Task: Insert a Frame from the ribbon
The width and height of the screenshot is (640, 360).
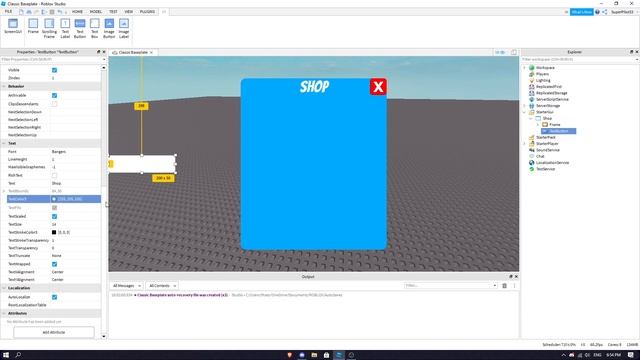Action: (33, 27)
